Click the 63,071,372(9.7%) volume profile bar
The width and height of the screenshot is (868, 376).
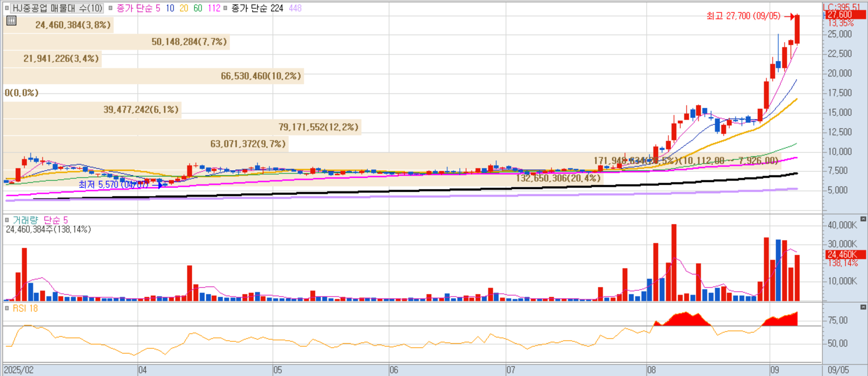click(146, 144)
